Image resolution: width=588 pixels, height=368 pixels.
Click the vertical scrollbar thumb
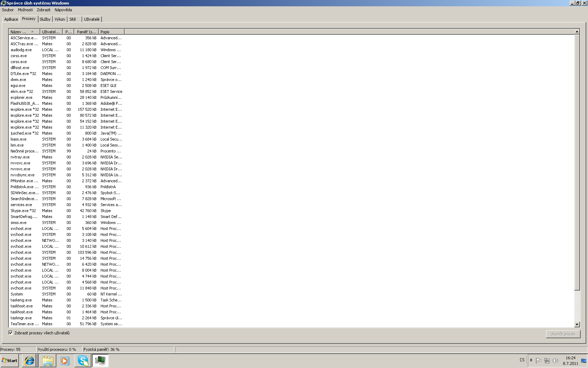577,162
